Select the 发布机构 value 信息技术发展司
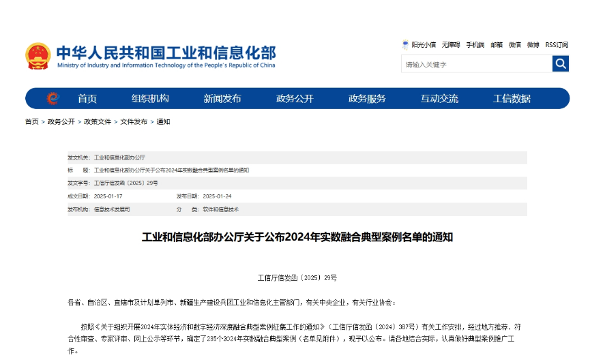This screenshot has width=590, height=364. click(112, 209)
